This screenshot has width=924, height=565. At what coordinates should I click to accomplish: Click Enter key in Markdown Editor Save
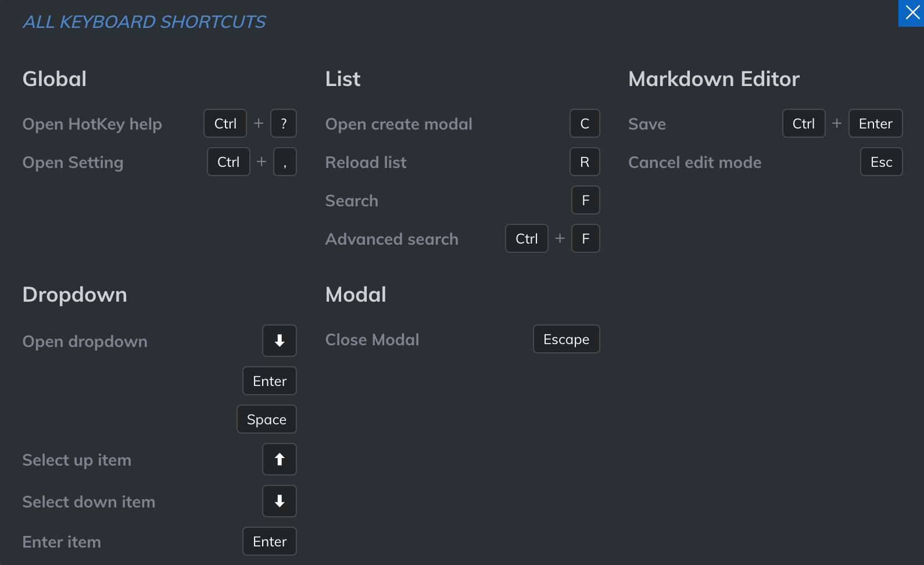[x=875, y=123]
